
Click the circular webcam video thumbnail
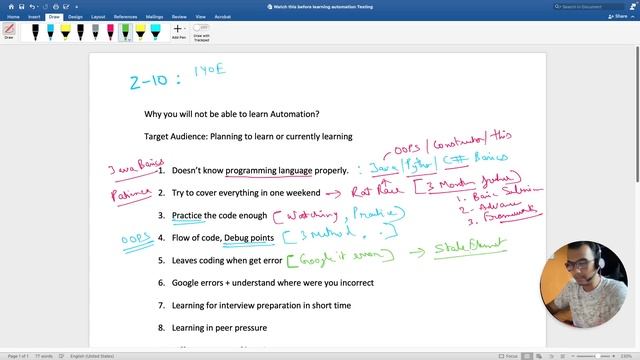point(584,284)
